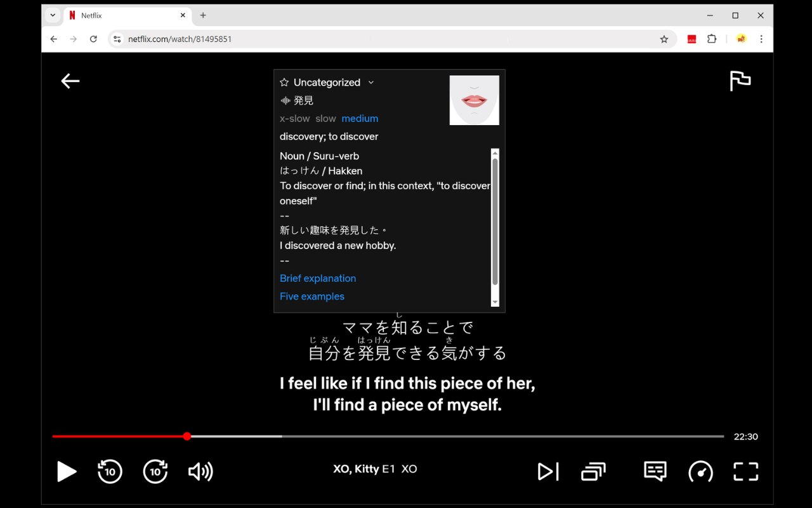
Task: Click the word 自分 in the subtitle
Action: point(325,353)
